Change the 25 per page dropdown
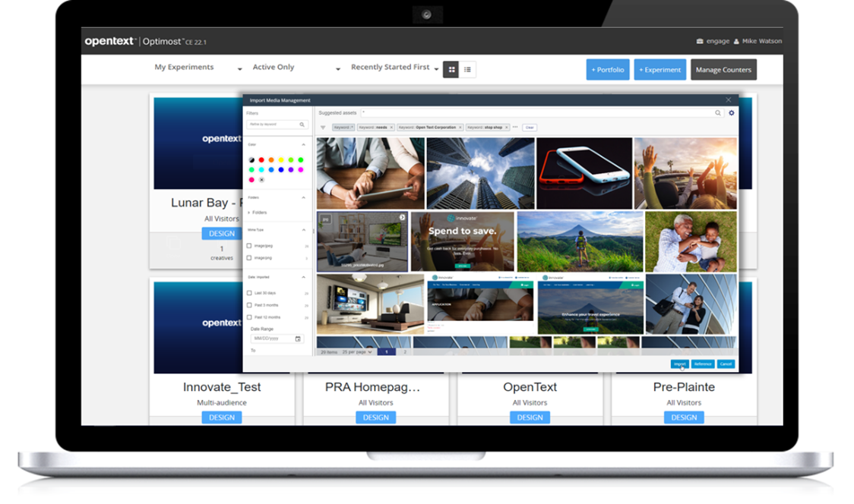 click(x=357, y=352)
